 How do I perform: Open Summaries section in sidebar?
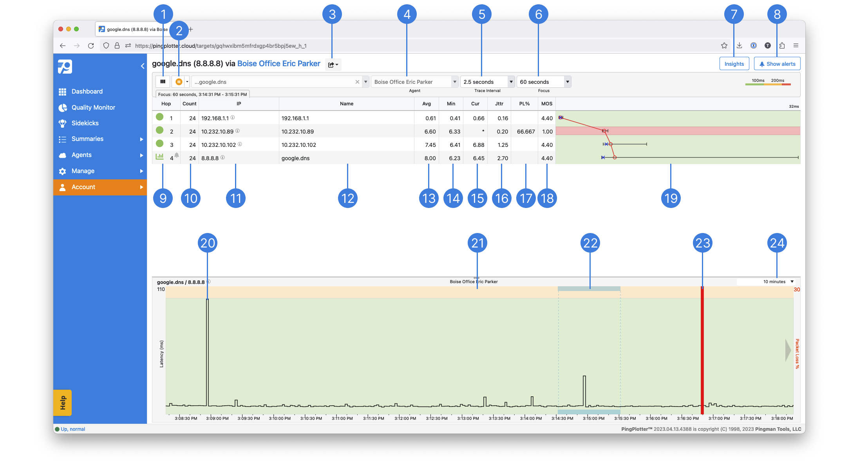coord(87,138)
